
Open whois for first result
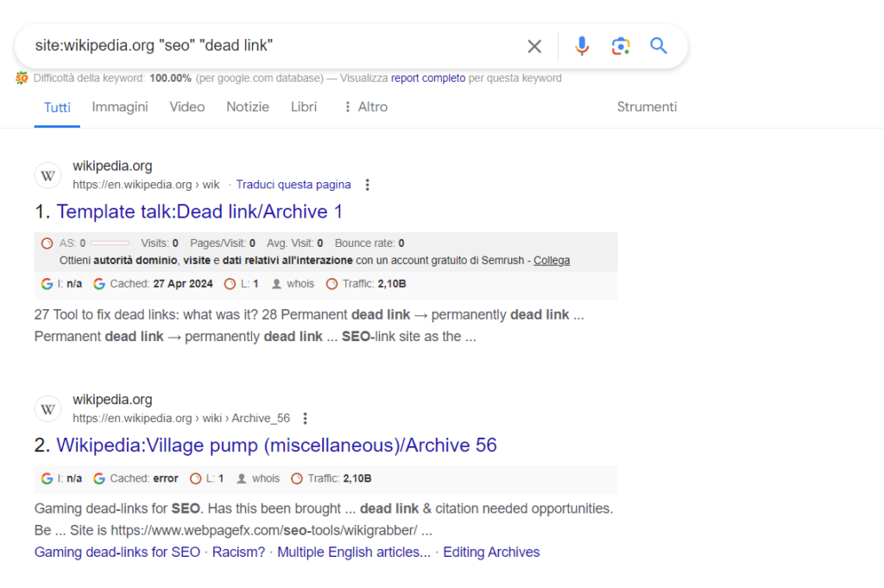pos(294,284)
